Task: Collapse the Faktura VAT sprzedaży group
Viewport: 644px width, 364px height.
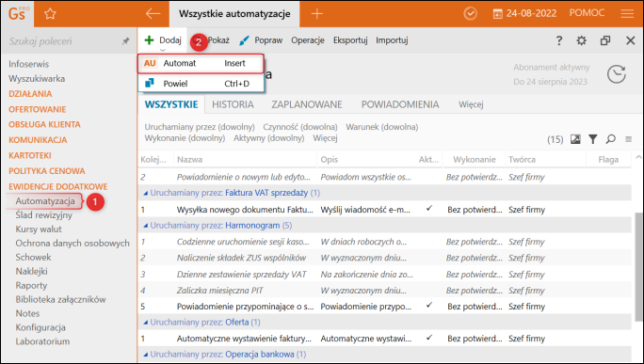Action: coord(145,193)
